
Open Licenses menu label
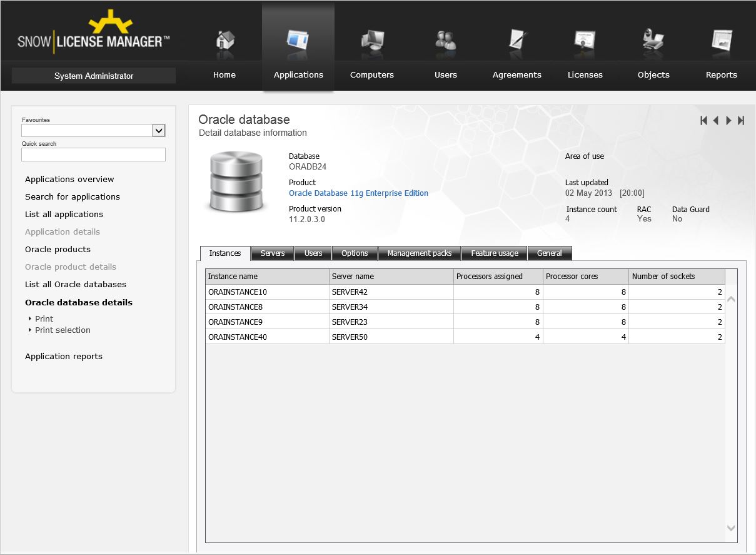[585, 75]
